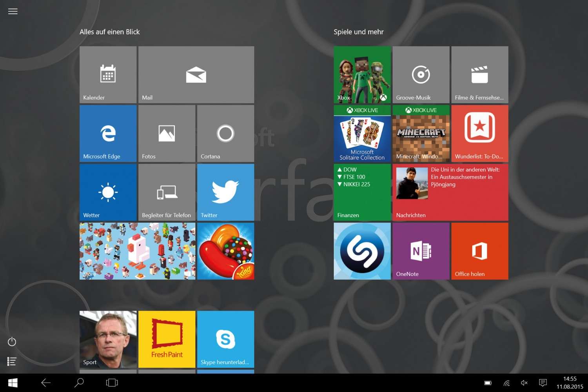
Task: Open the Xbox tile
Action: [x=362, y=74]
